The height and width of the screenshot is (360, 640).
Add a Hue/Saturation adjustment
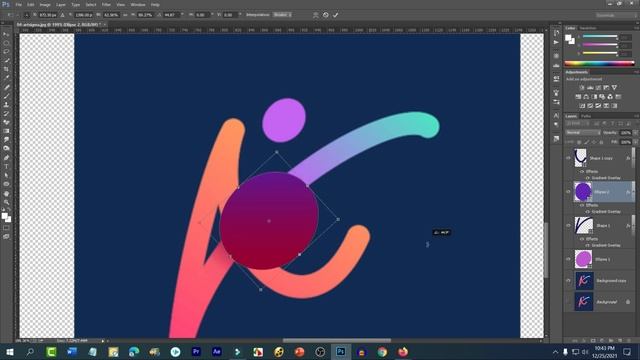pos(578,97)
